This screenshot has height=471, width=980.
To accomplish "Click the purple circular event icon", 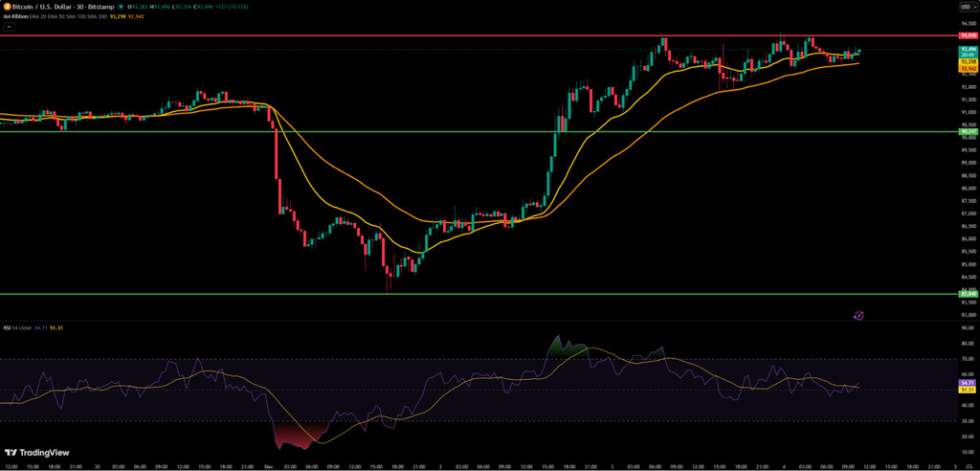I will (858, 314).
